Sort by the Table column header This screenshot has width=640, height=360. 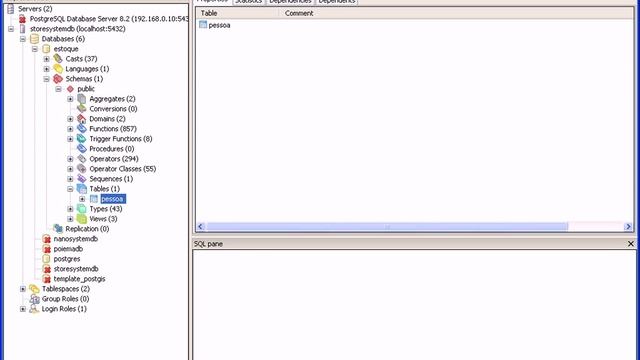click(x=238, y=13)
